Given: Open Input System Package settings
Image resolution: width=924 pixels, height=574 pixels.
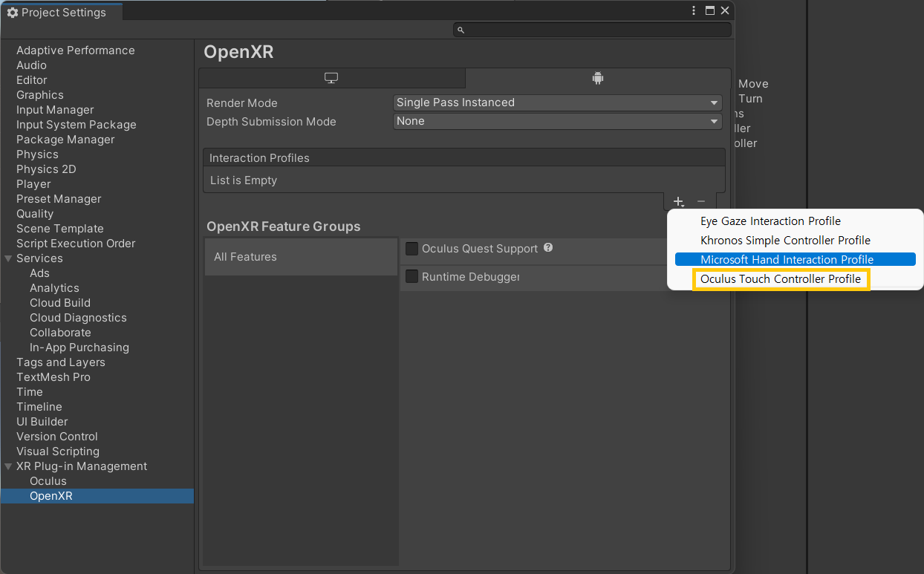Looking at the screenshot, I should [x=77, y=125].
